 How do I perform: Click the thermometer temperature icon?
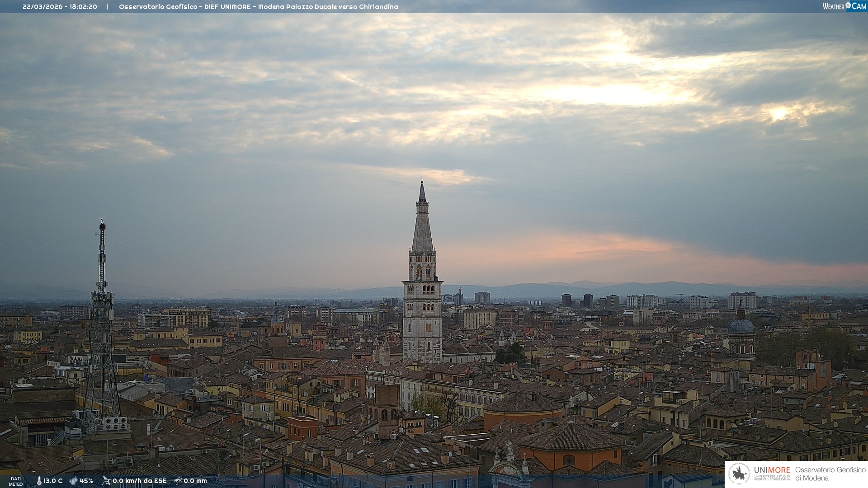point(39,481)
